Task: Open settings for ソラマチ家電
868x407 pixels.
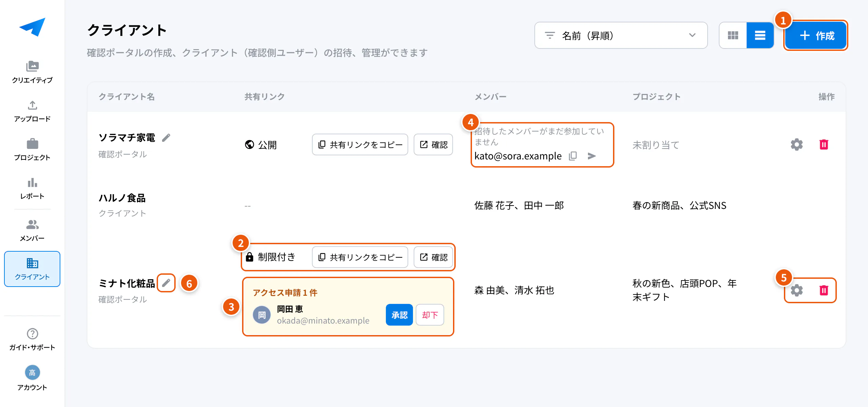Action: pyautogui.click(x=797, y=144)
